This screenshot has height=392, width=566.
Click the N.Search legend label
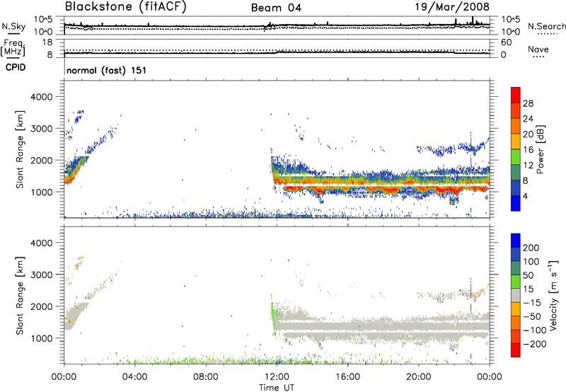[546, 26]
